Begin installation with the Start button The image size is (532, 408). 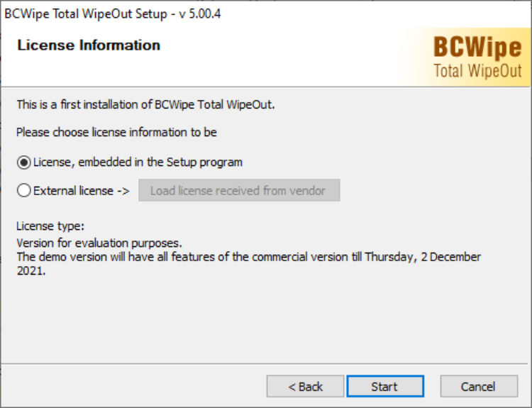coord(385,386)
